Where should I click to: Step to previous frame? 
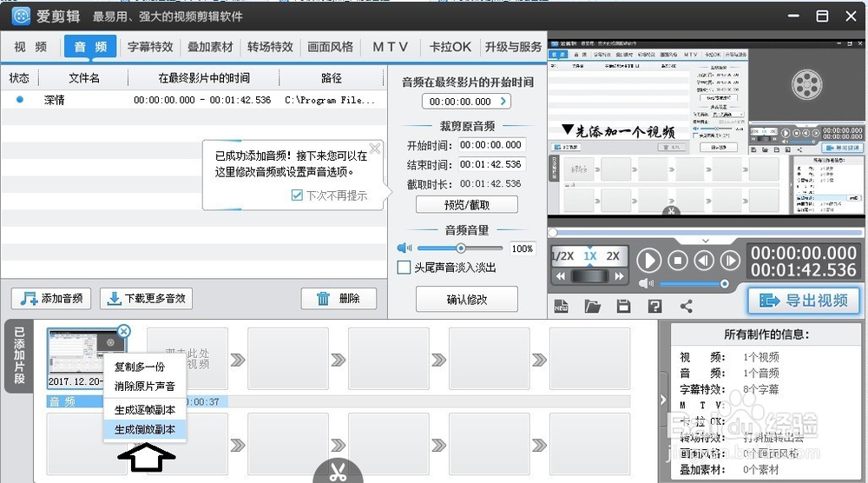click(x=704, y=261)
